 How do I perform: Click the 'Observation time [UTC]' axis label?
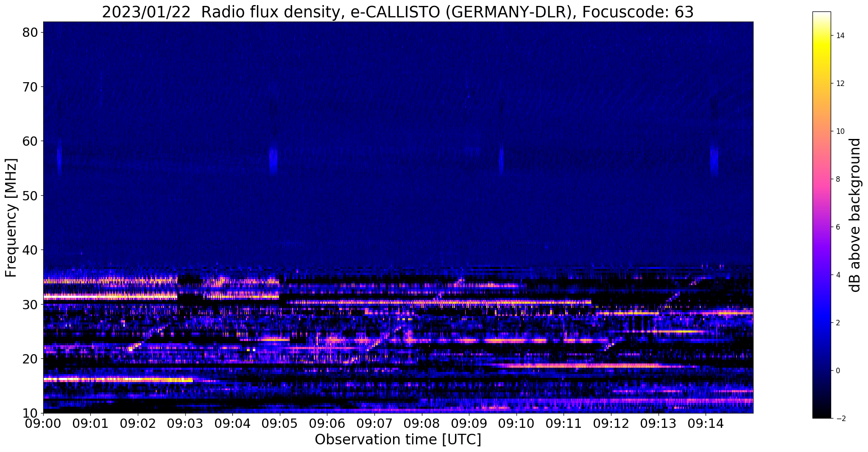(x=398, y=439)
